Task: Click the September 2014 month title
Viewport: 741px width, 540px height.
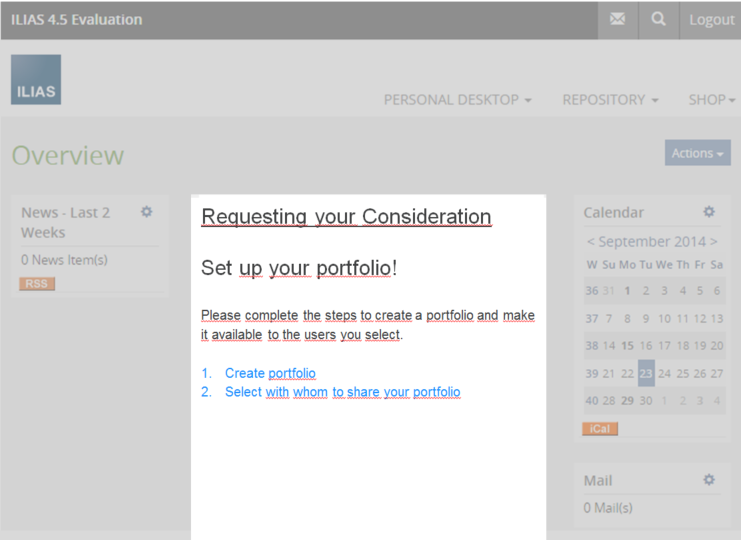Action: (x=652, y=242)
